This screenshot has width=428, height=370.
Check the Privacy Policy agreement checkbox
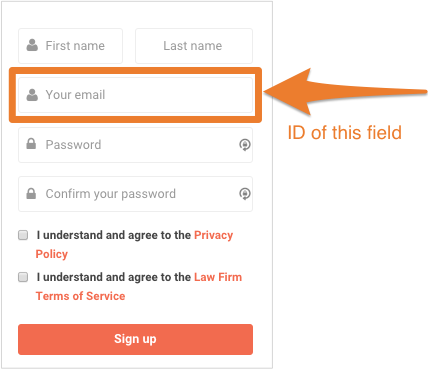pos(23,235)
